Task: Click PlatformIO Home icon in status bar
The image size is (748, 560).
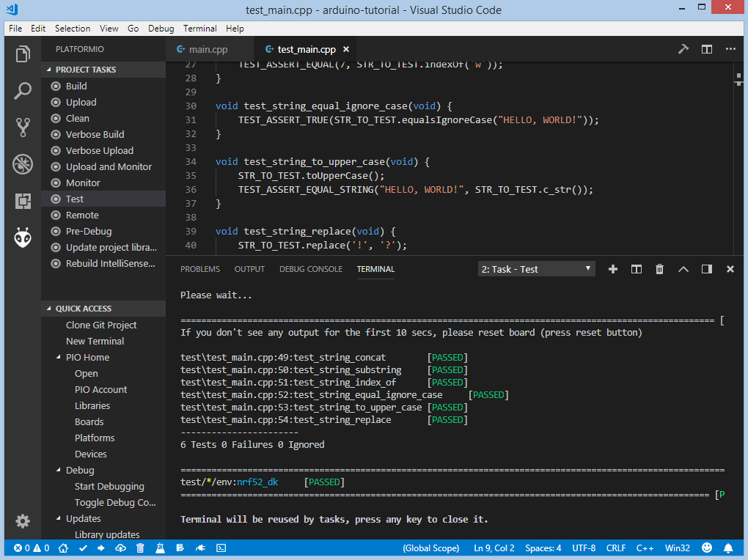Action: point(63,548)
